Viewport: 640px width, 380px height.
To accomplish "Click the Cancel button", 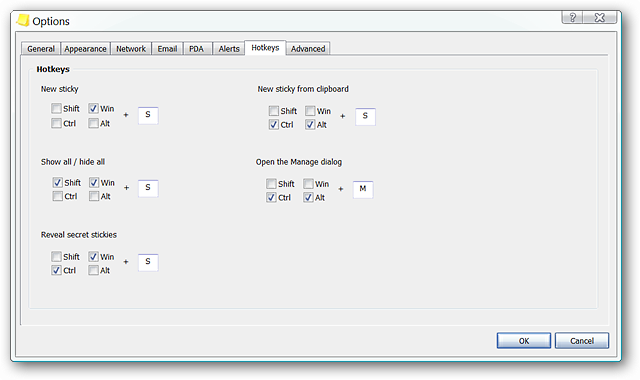I will coord(582,340).
